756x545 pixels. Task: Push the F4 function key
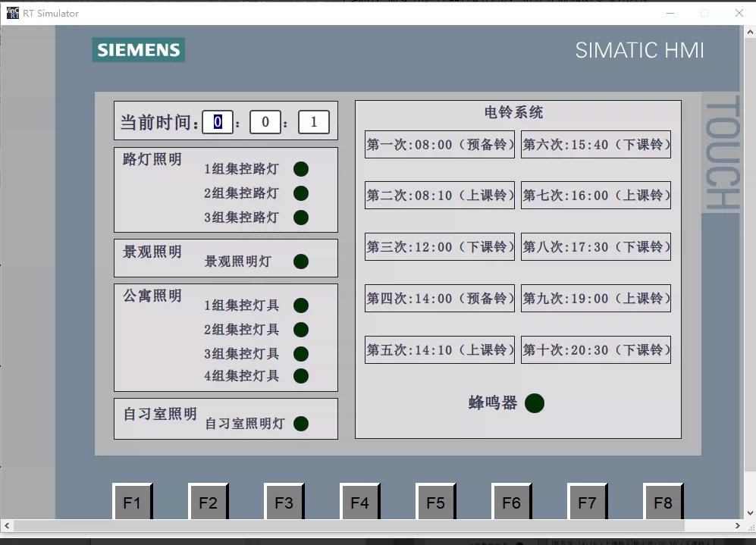tap(360, 502)
